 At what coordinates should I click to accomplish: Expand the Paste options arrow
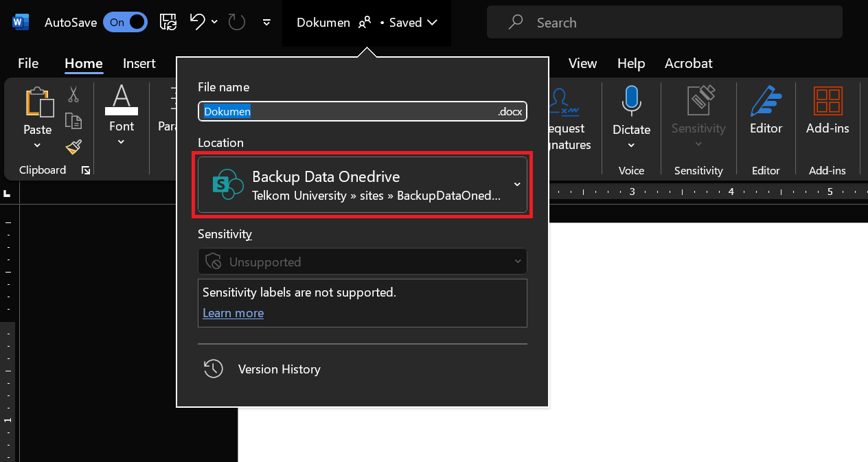[37, 145]
